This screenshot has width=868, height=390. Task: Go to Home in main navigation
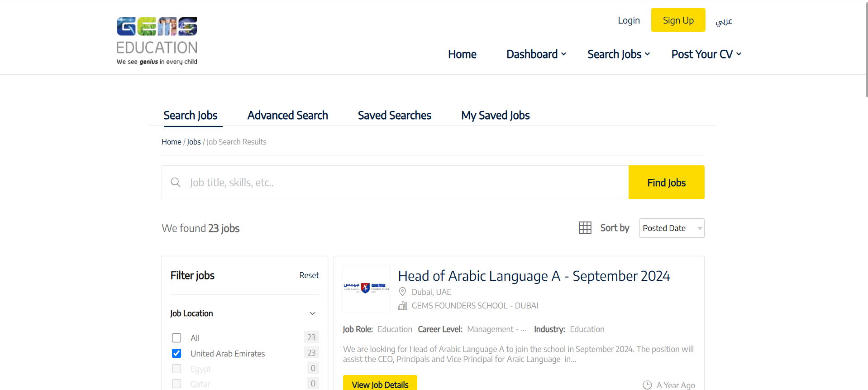[462, 54]
